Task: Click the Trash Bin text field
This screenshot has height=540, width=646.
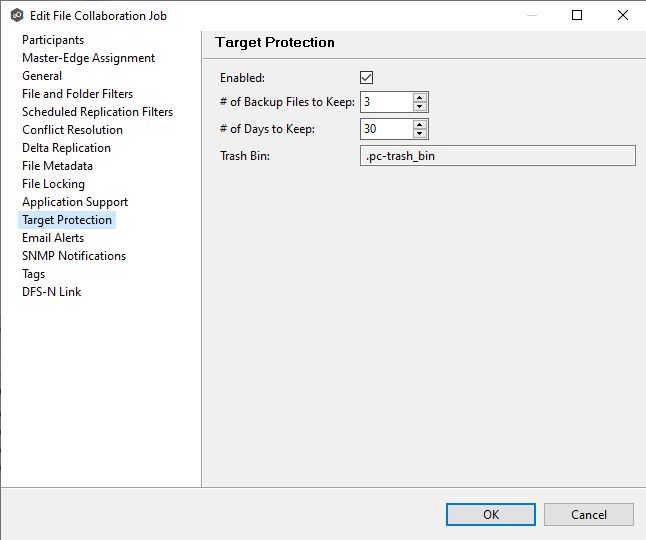Action: (x=497, y=156)
